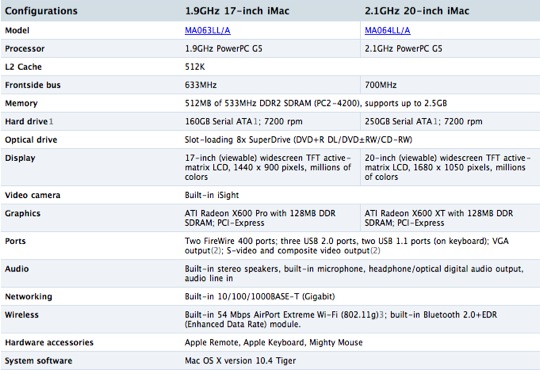Screen dimensions: 540x370
Task: Select the L2 Cache row label
Action: pos(23,67)
